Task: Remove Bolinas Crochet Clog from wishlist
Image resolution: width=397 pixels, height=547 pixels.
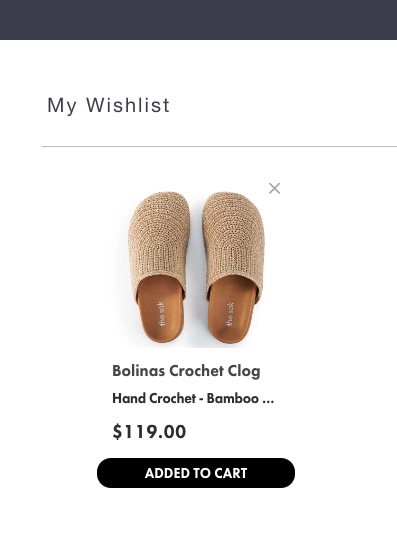Action: pos(274,188)
